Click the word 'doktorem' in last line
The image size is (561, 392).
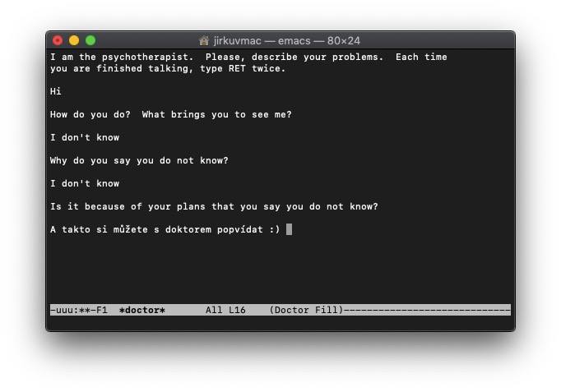[188, 229]
